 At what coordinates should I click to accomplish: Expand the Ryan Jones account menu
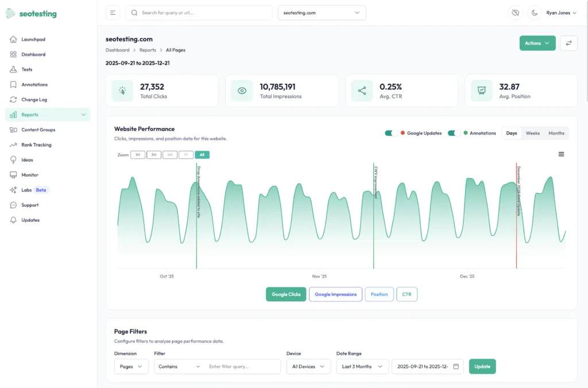tap(561, 12)
